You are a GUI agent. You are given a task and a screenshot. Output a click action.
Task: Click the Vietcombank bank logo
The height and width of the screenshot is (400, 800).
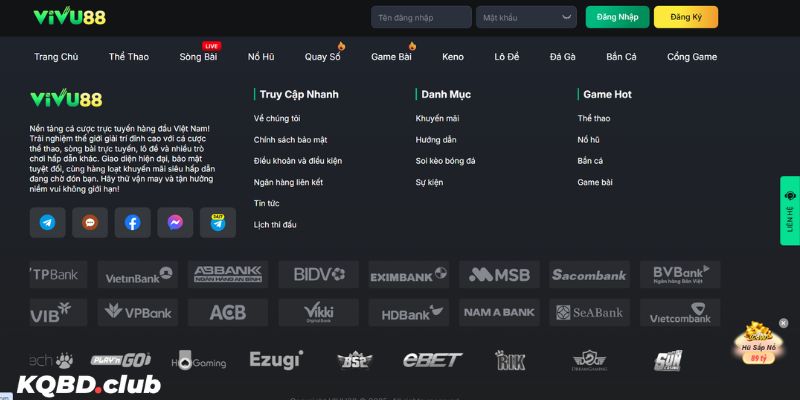pyautogui.click(x=679, y=312)
